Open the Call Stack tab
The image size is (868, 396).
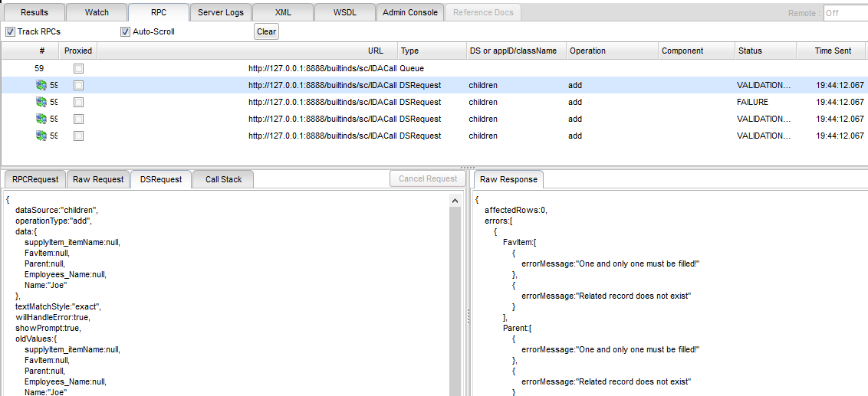[224, 179]
